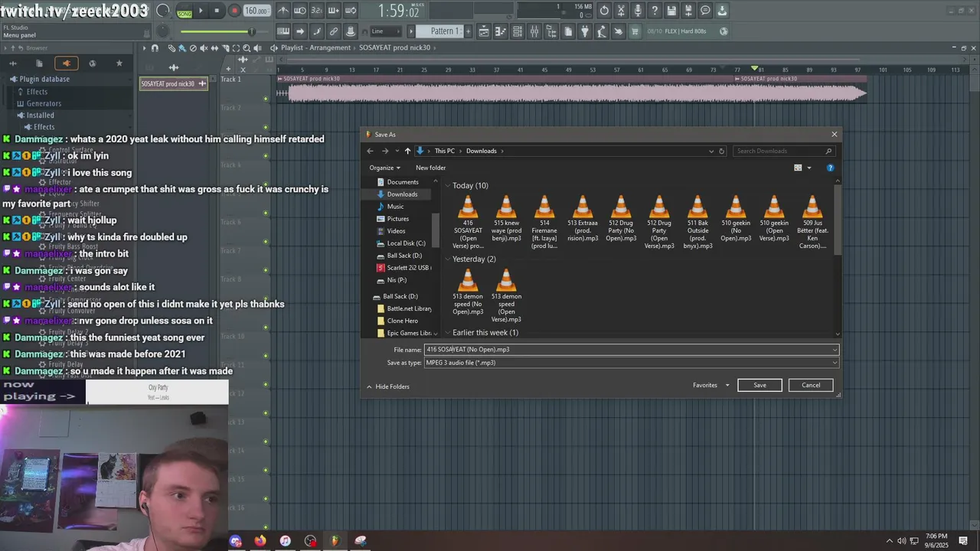Select the plugin database tab icon in Browser
Viewport: 980px width, 551px height.
click(67, 64)
